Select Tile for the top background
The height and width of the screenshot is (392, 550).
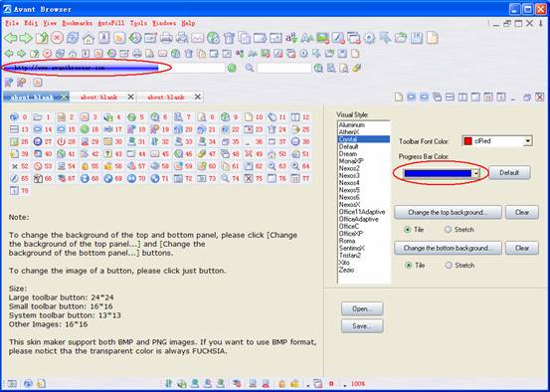(407, 230)
